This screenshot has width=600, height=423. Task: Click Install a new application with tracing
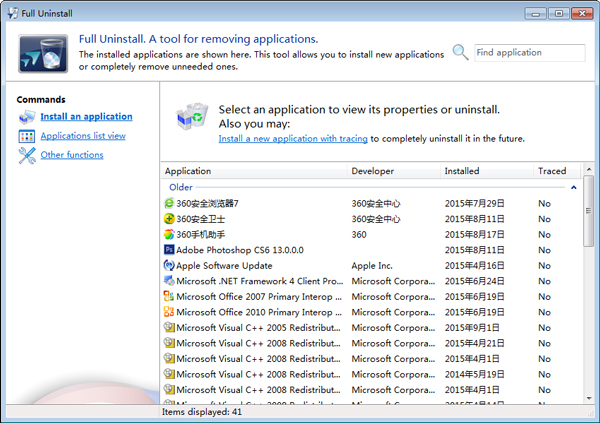tap(293, 139)
